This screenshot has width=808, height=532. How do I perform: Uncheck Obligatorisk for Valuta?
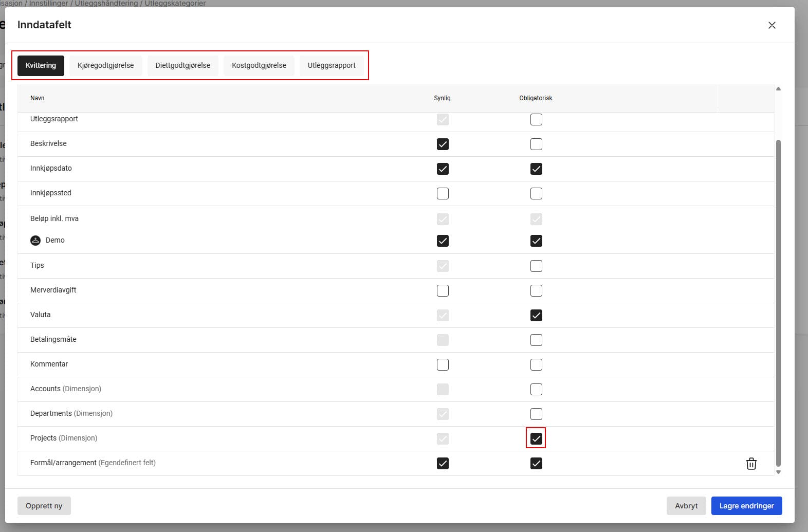[536, 316]
